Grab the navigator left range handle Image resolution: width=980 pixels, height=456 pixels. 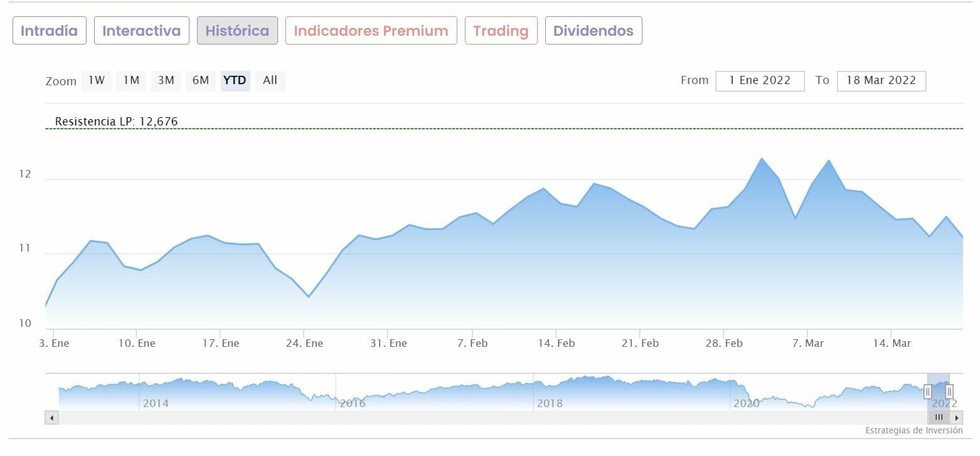pos(928,392)
